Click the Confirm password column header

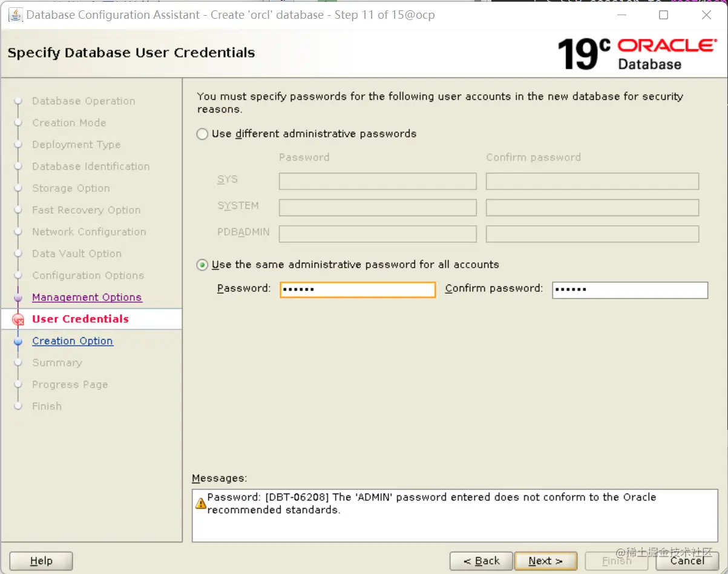(x=533, y=157)
